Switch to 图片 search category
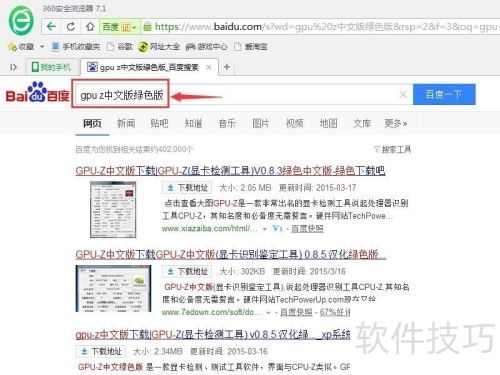This screenshot has height=375, width=500. 261,123
